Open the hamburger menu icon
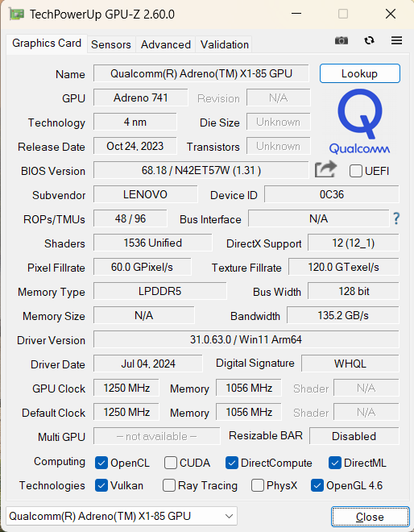This screenshot has width=414, height=532. 396,41
